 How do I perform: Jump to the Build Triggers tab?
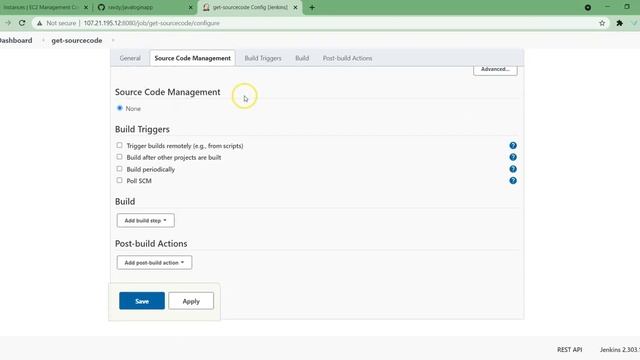263,58
